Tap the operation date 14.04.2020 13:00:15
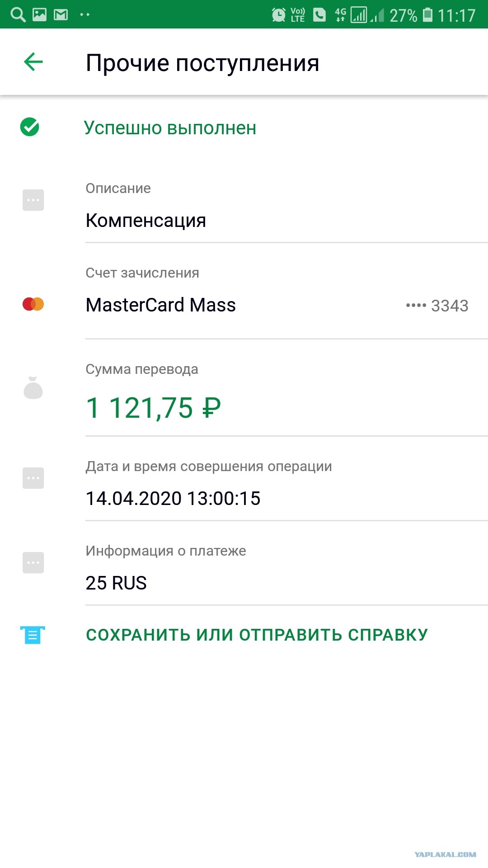This screenshot has height=868, width=488. [173, 498]
